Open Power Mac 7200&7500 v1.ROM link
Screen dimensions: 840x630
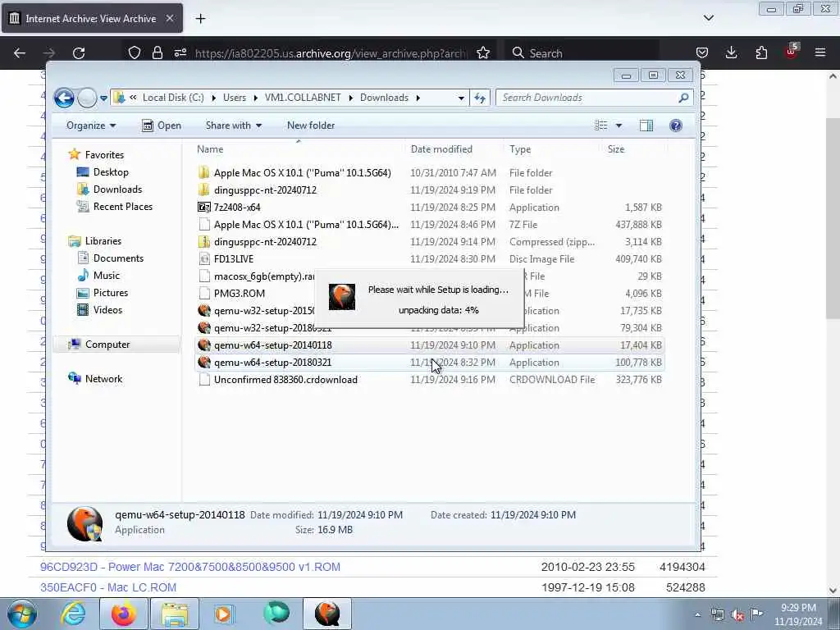[x=190, y=567]
